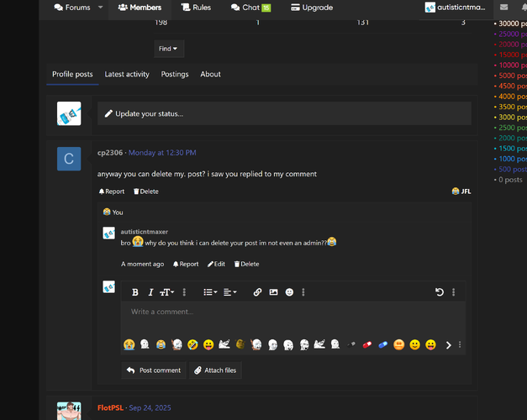Expand the Find dropdown
The image size is (527, 420).
168,49
